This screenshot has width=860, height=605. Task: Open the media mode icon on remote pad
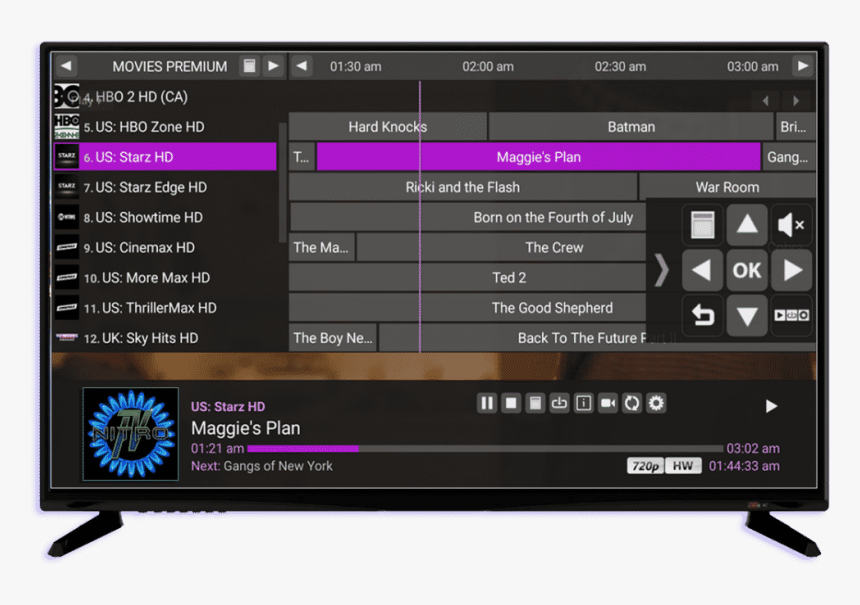[791, 315]
